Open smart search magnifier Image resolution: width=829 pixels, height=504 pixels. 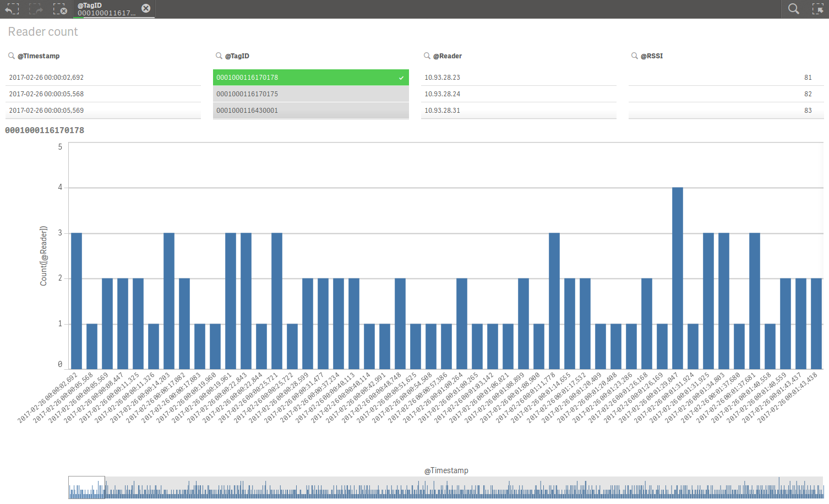(x=793, y=9)
